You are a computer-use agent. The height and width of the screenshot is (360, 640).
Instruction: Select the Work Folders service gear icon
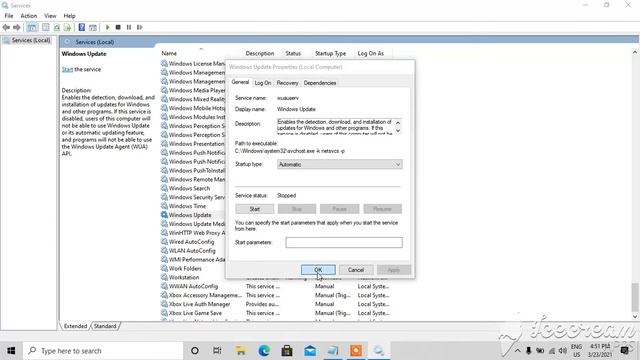[164, 268]
